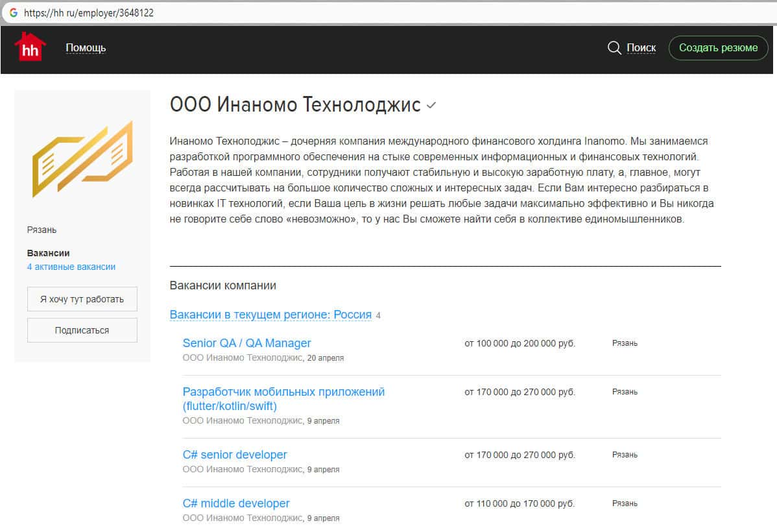
Task: Click the Google icon in address bar
Action: coord(13,12)
